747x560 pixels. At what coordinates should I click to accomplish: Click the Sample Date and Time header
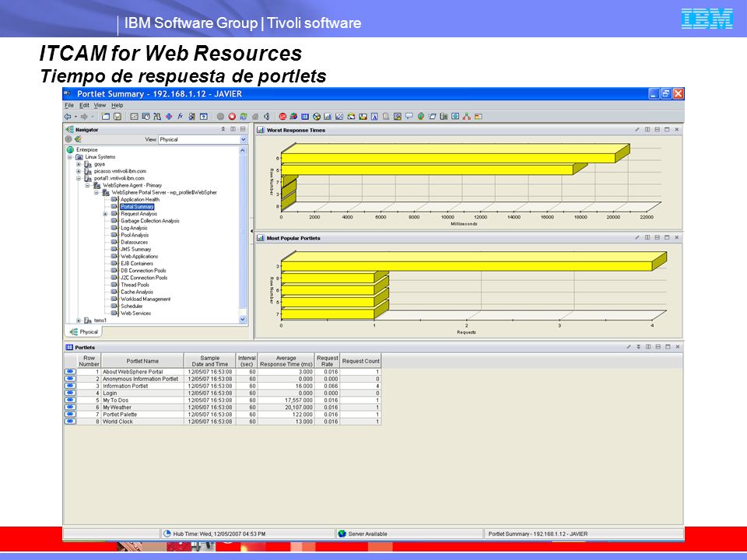pyautogui.click(x=209, y=361)
